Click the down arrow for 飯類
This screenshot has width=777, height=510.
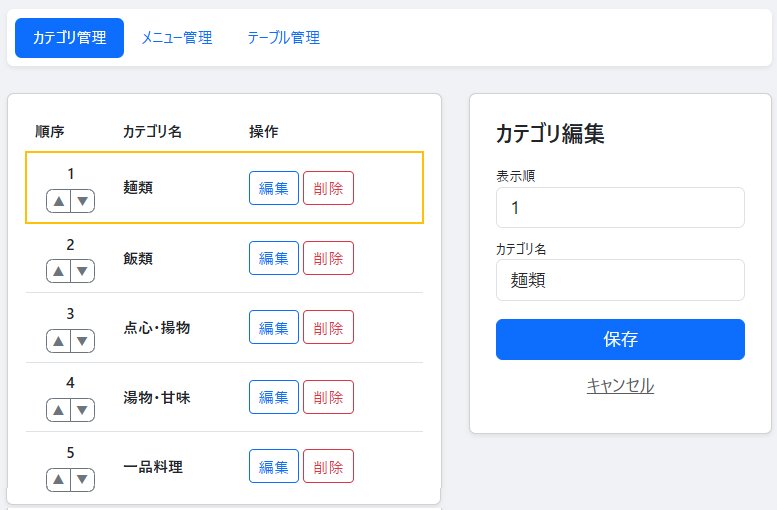83,271
